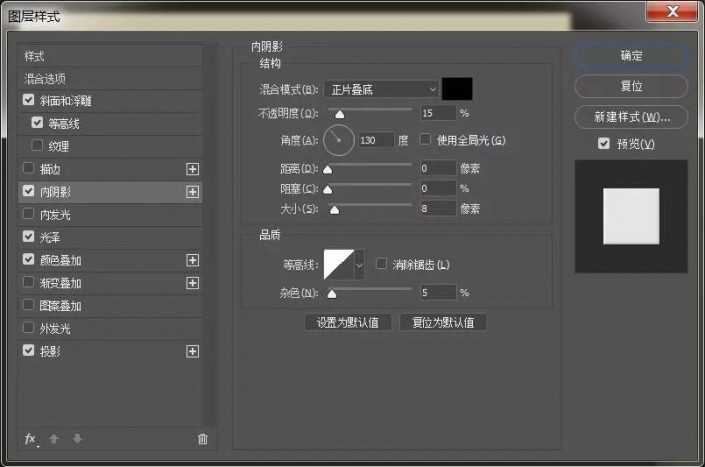Image resolution: width=705 pixels, height=467 pixels.
Task: Select 外发光 in the styles list
Action: coord(55,328)
